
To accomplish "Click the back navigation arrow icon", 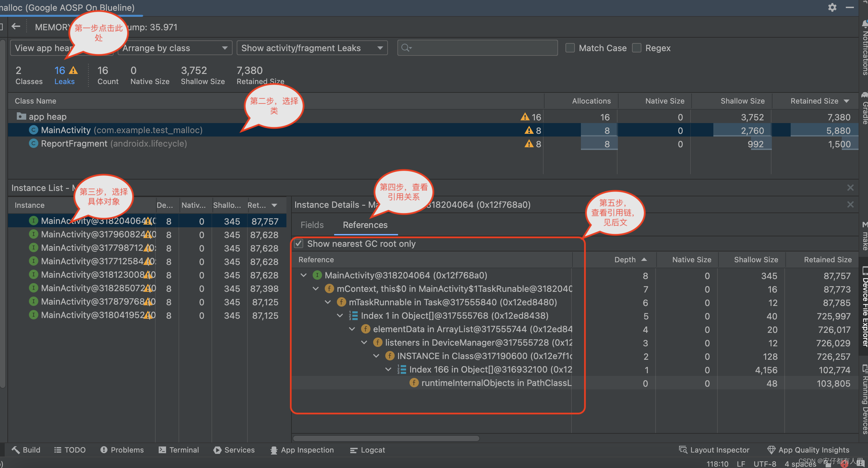I will pyautogui.click(x=17, y=27).
